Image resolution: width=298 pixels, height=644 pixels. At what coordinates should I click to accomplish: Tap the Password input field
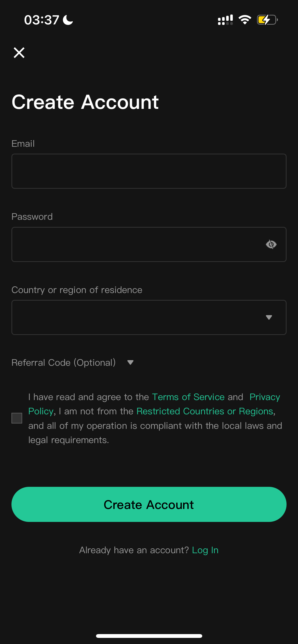pyautogui.click(x=149, y=244)
